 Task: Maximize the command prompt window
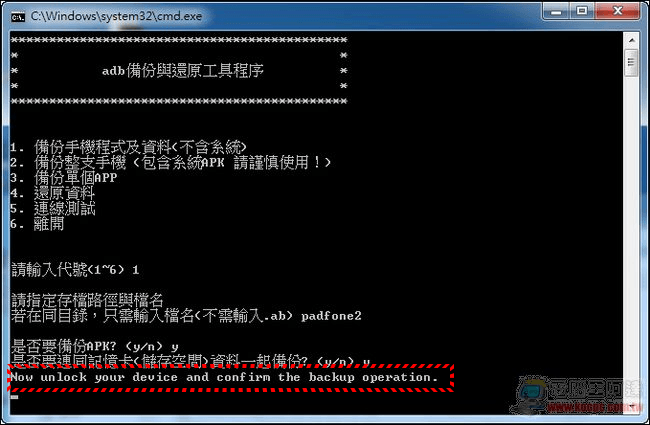pyautogui.click(x=582, y=11)
